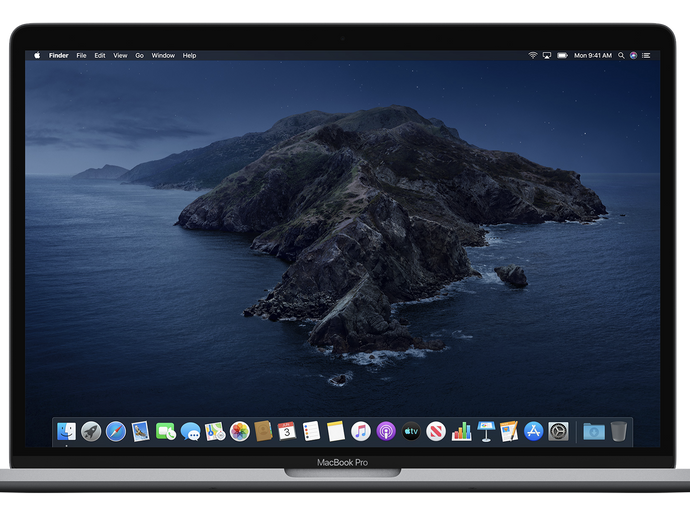Open Calendar icon showing 3
Screen dimensions: 690x518
[x=287, y=431]
